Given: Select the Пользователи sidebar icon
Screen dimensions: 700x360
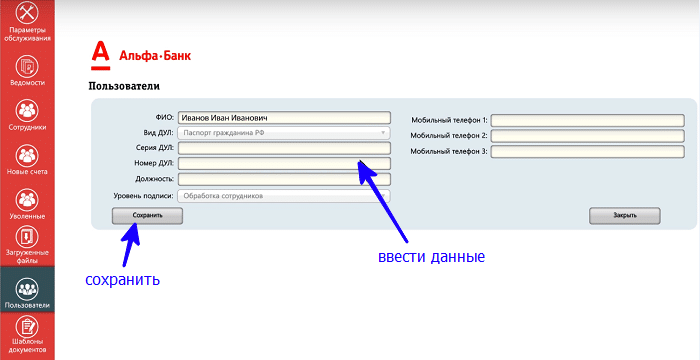Looking at the screenshot, I should coord(27,289).
